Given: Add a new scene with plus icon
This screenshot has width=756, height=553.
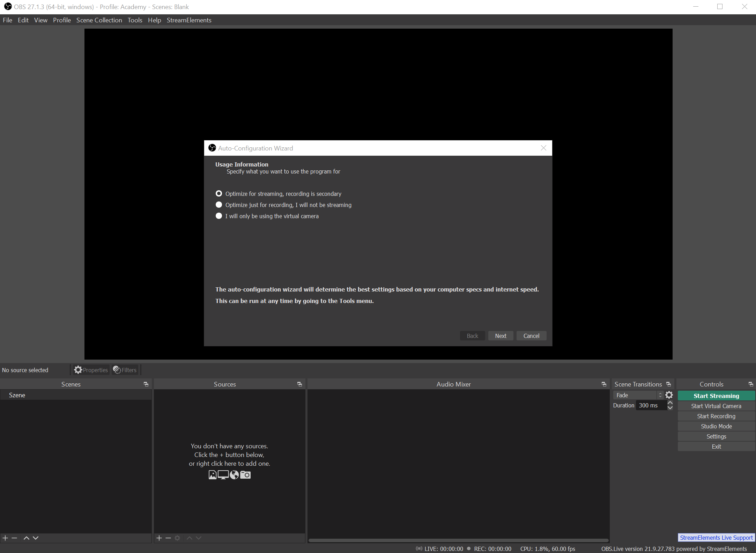Looking at the screenshot, I should 5,538.
